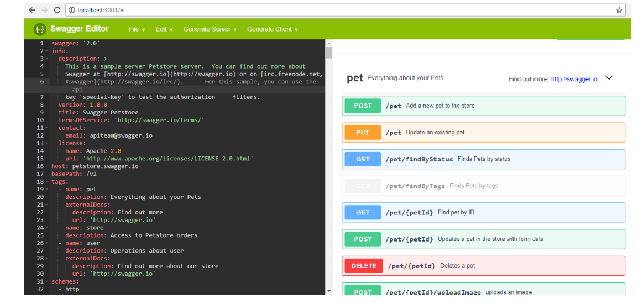Click 'Operations about user' line
The image size is (644, 304).
(x=124, y=251)
